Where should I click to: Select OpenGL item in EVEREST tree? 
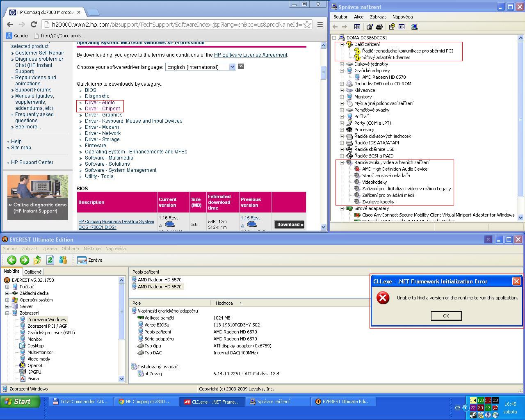(35, 365)
